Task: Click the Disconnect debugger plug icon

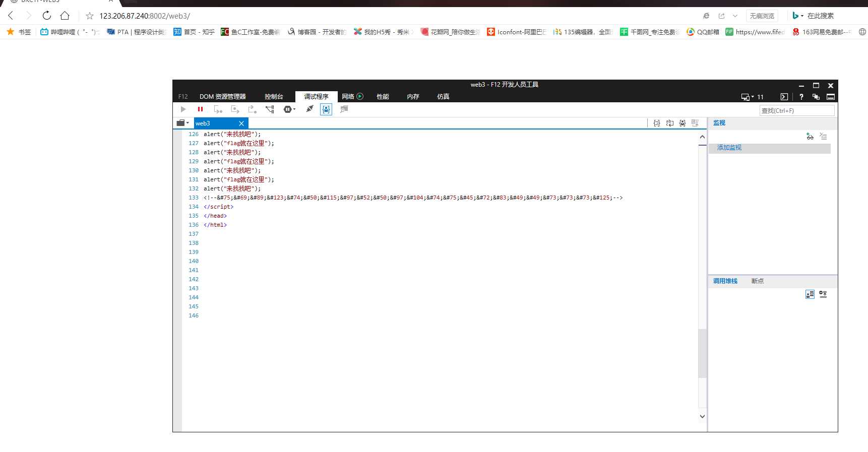Action: (x=309, y=109)
